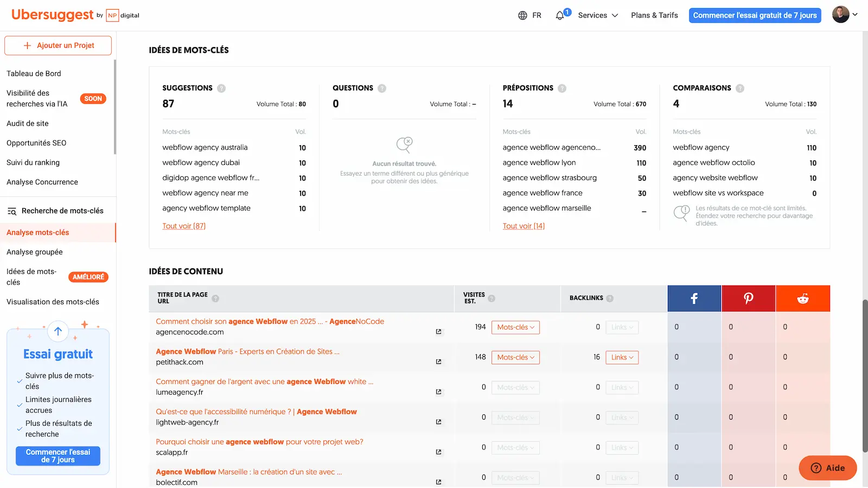Open the notifications bell icon
This screenshot has width=868, height=488.
[x=560, y=16]
